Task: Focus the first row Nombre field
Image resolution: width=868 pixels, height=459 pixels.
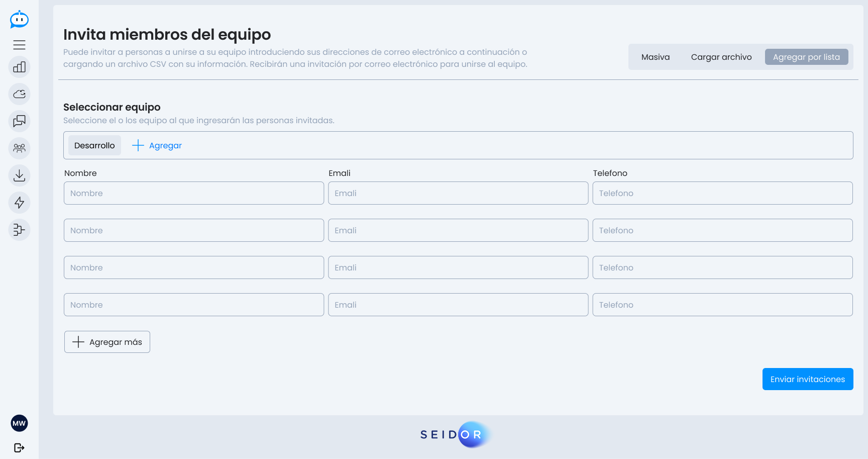Action: pos(193,193)
